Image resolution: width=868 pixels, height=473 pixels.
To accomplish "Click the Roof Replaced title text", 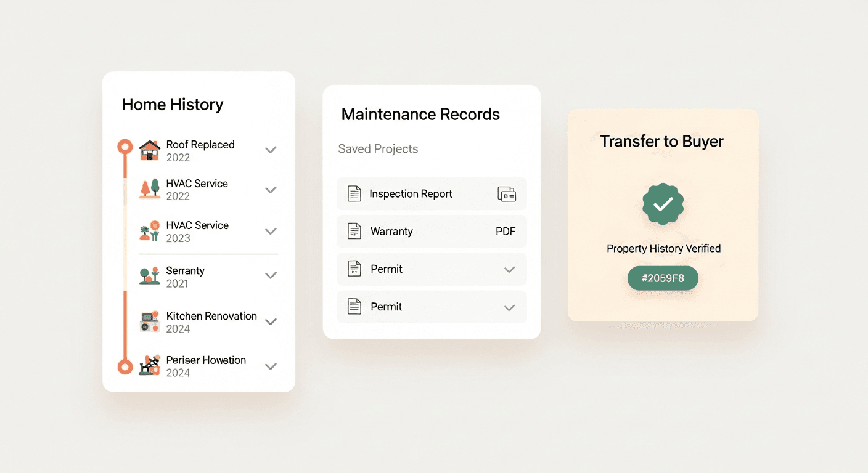I will click(200, 145).
